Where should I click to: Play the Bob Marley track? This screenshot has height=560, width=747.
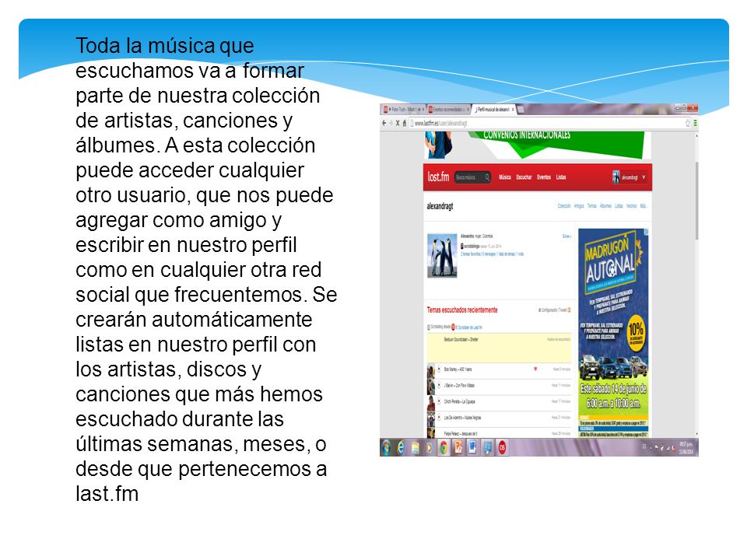(439, 369)
